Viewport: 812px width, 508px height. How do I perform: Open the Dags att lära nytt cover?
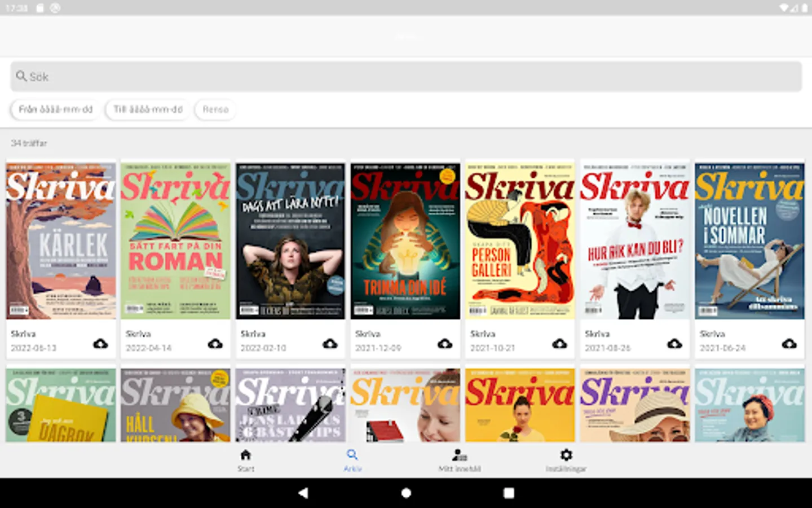tap(290, 241)
